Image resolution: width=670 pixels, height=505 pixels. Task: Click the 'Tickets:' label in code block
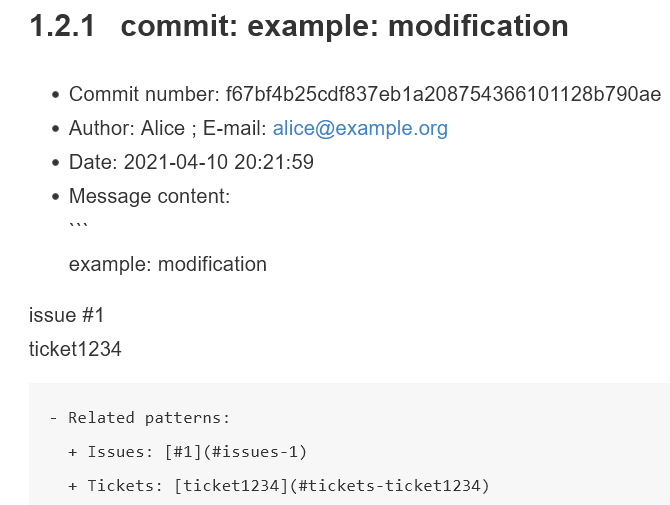(125, 486)
